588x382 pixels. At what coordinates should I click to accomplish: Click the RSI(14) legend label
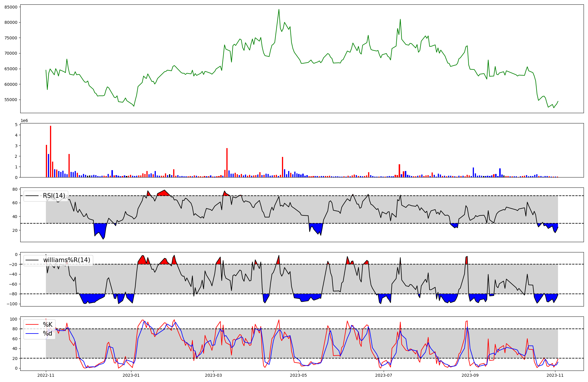(x=54, y=196)
